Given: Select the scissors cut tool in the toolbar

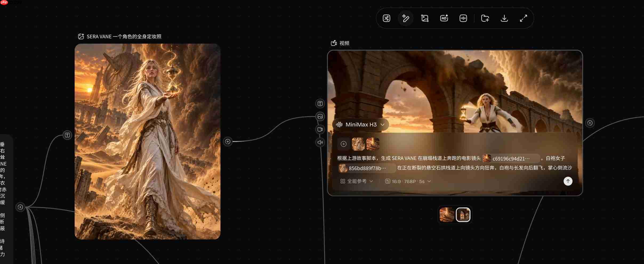Looking at the screenshot, I should point(386,18).
